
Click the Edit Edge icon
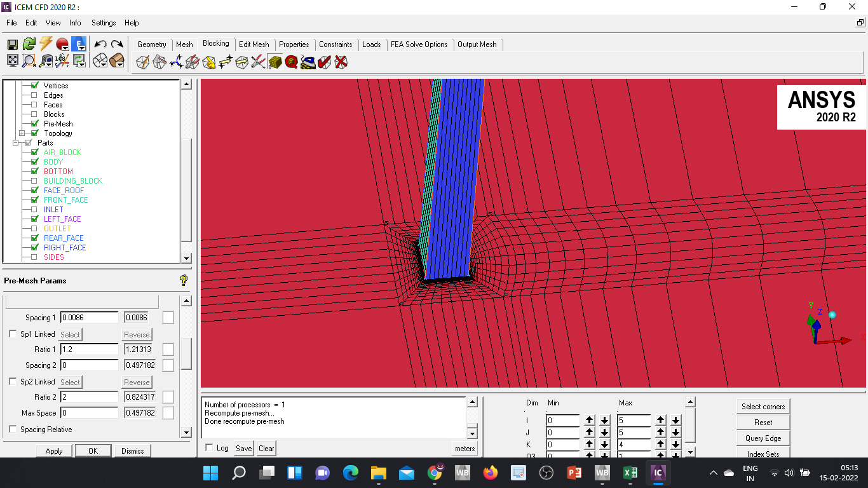[259, 62]
